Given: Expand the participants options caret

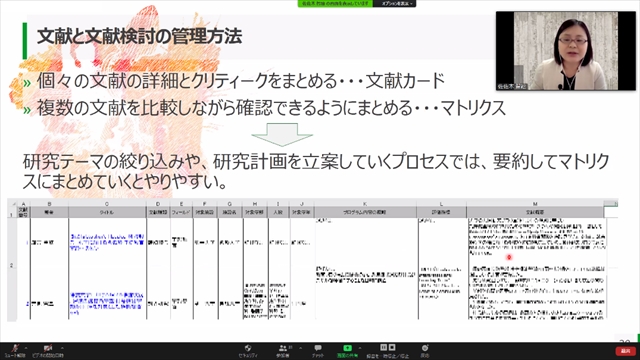Looking at the screenshot, I should point(300,348).
